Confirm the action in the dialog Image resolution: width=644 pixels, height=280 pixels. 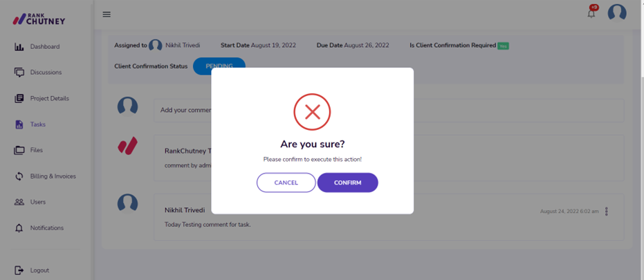[x=347, y=183]
